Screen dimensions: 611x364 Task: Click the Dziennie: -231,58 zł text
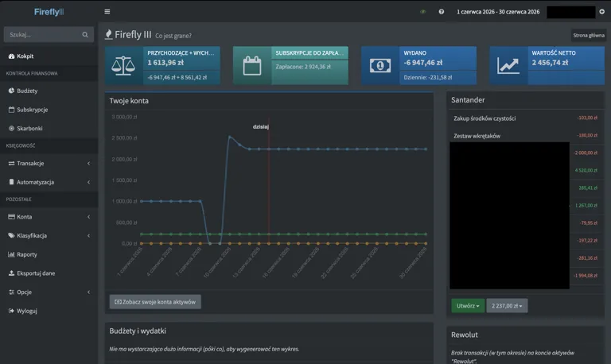[427, 77]
